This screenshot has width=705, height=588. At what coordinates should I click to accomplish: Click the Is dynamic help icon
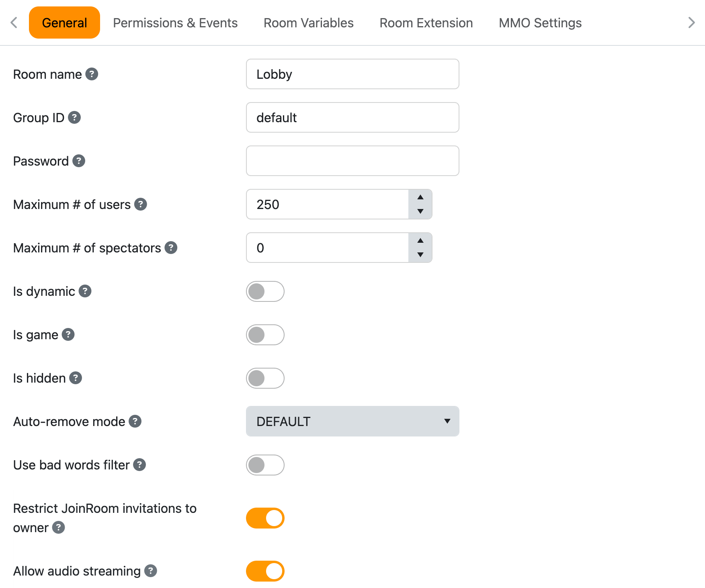[x=85, y=291]
